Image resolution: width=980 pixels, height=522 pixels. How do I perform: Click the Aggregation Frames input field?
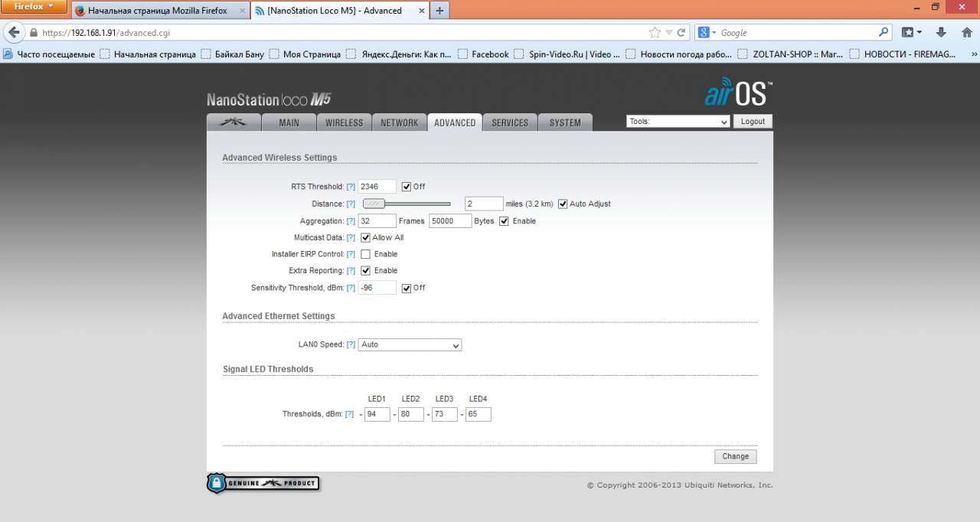[377, 221]
